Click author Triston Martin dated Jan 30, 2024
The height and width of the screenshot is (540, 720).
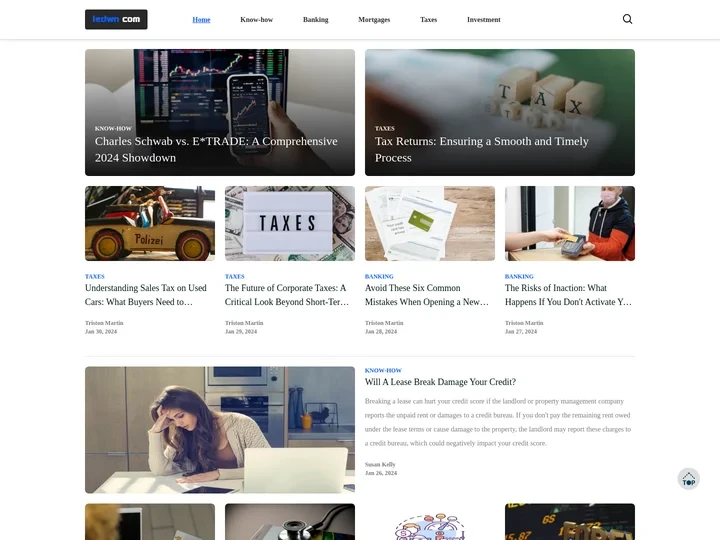(x=104, y=323)
